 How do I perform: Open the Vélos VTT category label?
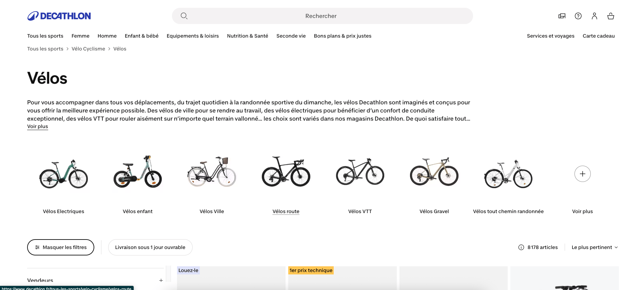pyautogui.click(x=360, y=211)
